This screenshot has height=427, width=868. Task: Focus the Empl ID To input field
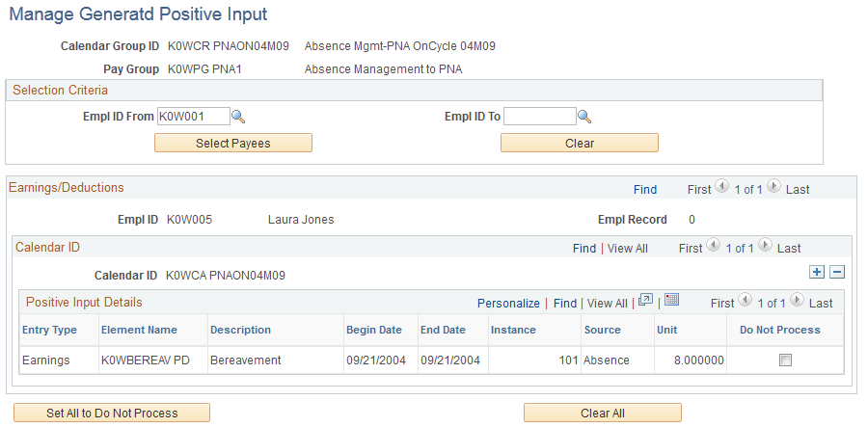pos(540,117)
